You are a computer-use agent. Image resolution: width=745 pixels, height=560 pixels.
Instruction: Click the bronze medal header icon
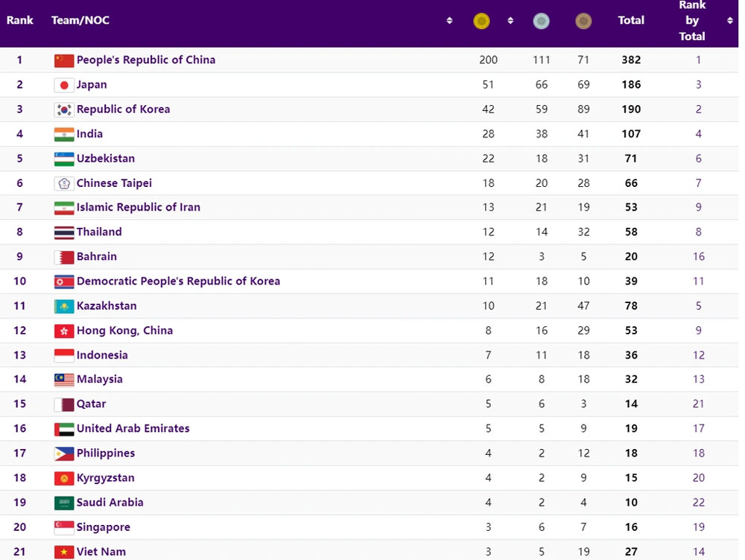point(583,21)
